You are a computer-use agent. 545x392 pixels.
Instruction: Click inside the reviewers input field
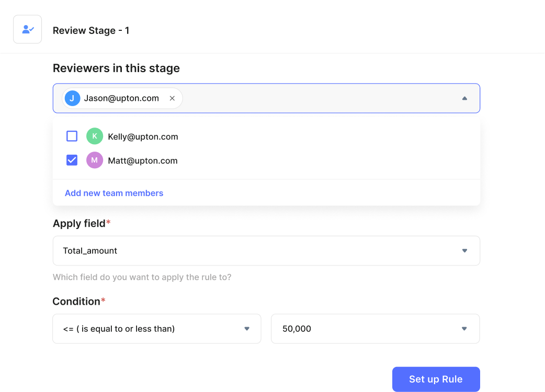tap(314, 98)
